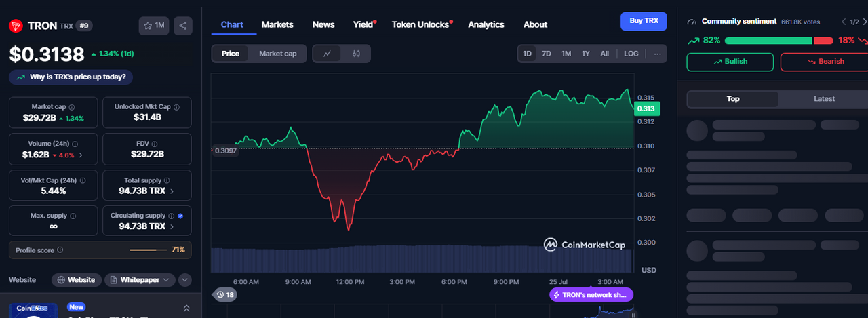Add TRX to watchlist with star button
Image resolution: width=868 pixels, height=318 pixels.
[154, 26]
